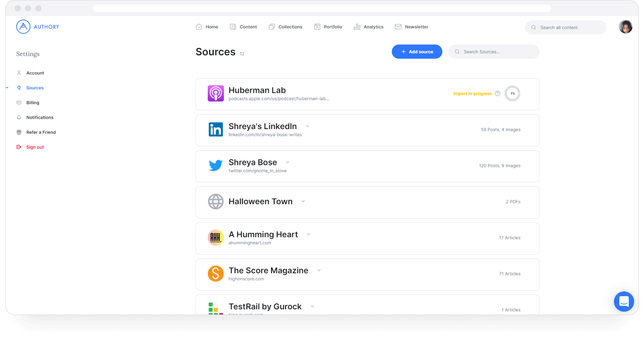Go to Collections in top navigation
Screen dimensions: 644x341
[x=285, y=27]
